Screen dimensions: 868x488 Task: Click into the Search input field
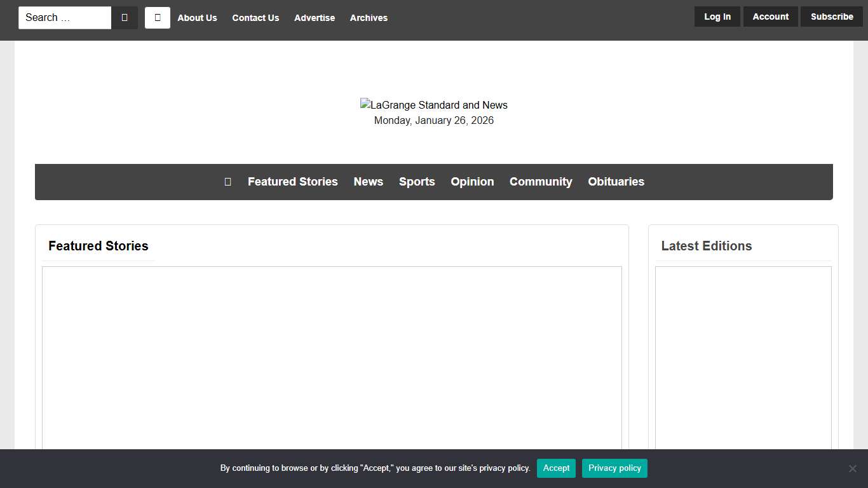[65, 18]
